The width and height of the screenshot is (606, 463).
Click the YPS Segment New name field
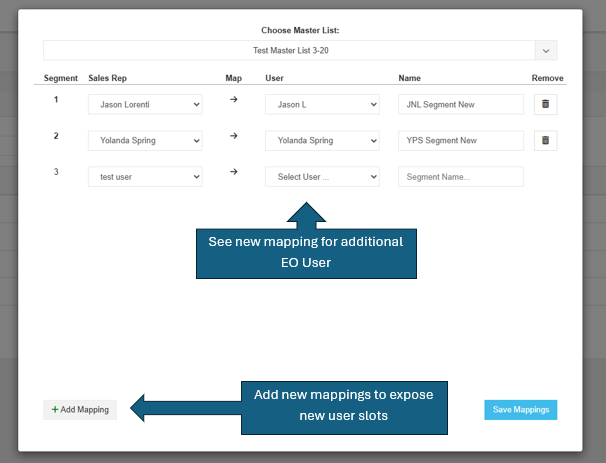[x=461, y=141]
